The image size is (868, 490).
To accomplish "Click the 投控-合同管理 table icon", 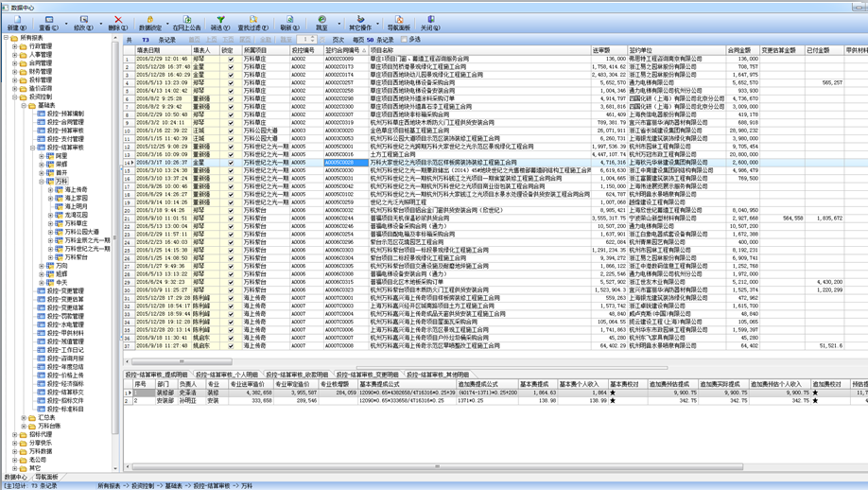I will point(41,122).
